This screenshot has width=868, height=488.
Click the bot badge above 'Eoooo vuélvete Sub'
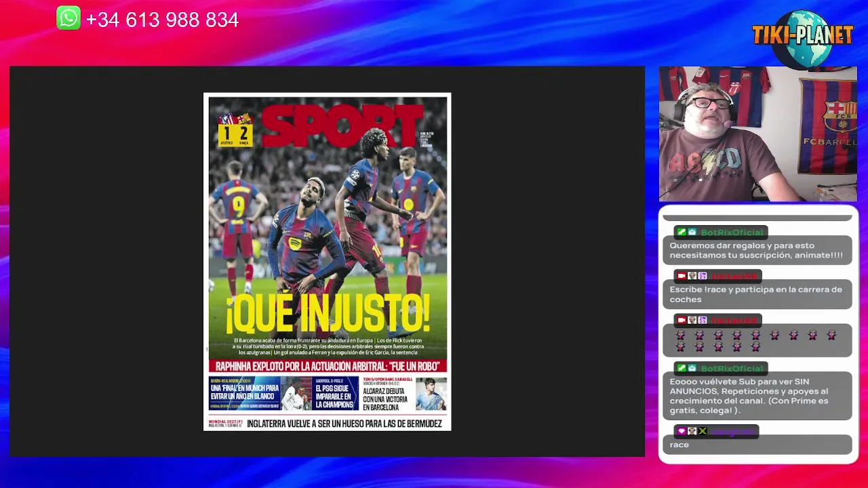[692, 368]
